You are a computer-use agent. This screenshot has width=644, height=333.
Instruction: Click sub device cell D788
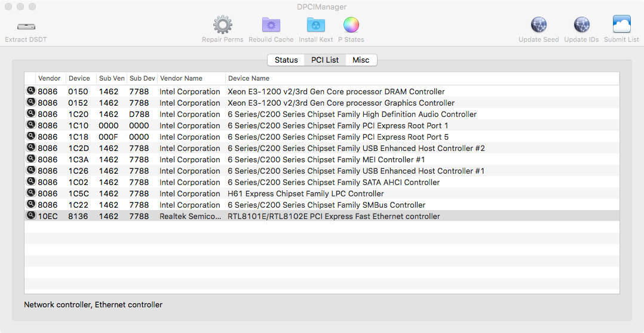tap(139, 115)
